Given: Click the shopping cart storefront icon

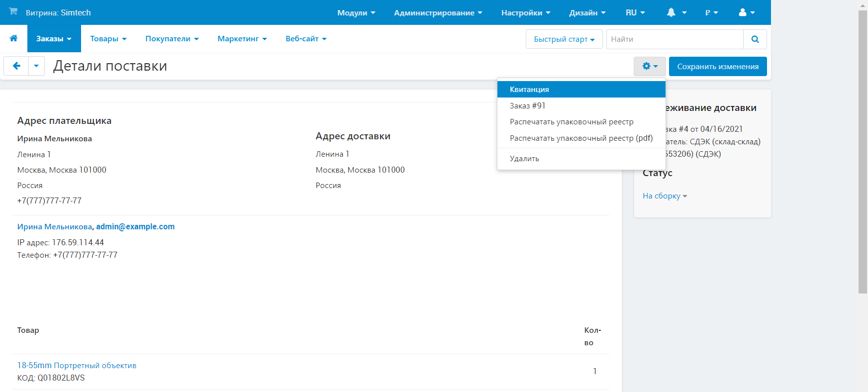Looking at the screenshot, I should (x=13, y=11).
